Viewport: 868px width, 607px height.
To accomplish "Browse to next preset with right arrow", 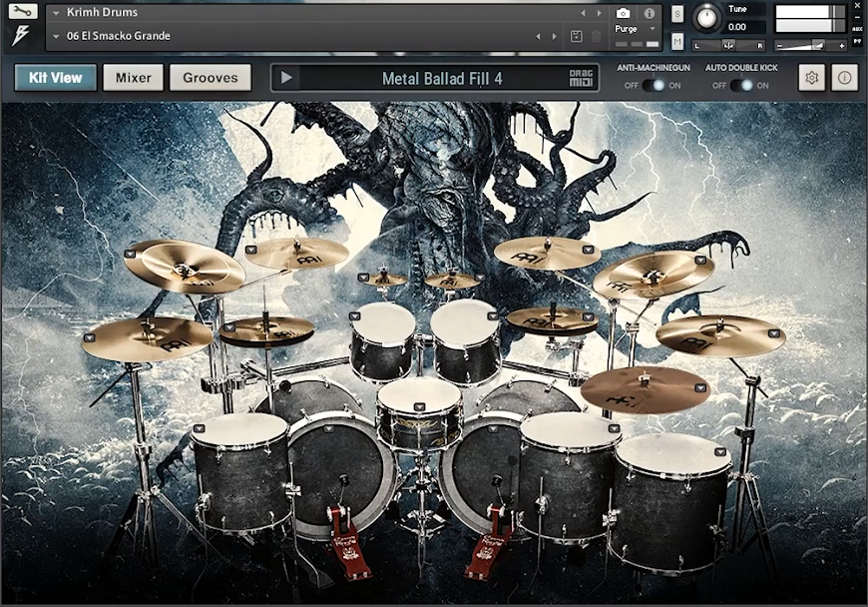I will [599, 13].
